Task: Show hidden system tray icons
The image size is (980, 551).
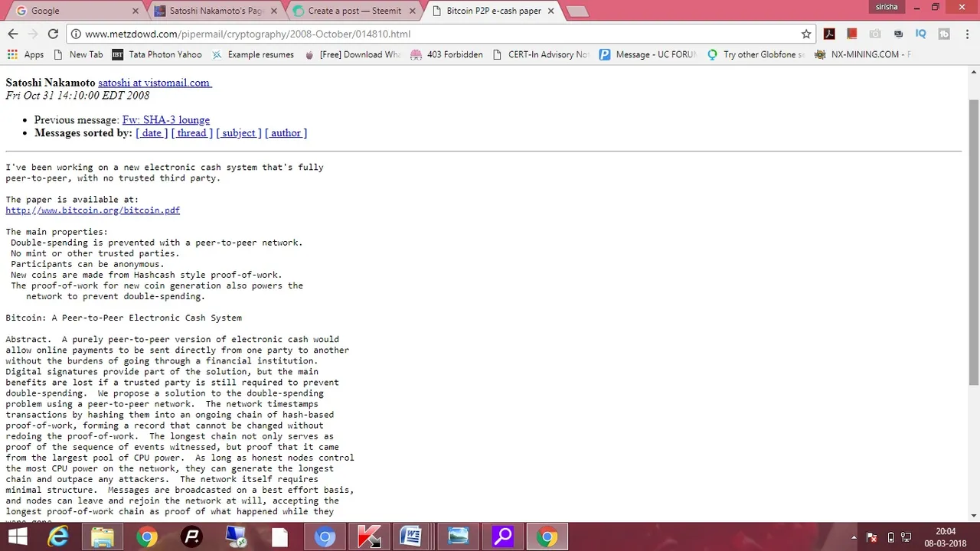Action: pyautogui.click(x=855, y=537)
